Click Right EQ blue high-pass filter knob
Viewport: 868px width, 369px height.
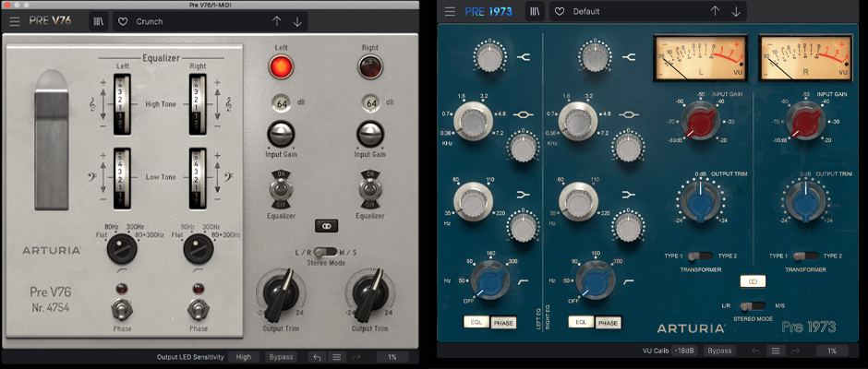(x=595, y=280)
